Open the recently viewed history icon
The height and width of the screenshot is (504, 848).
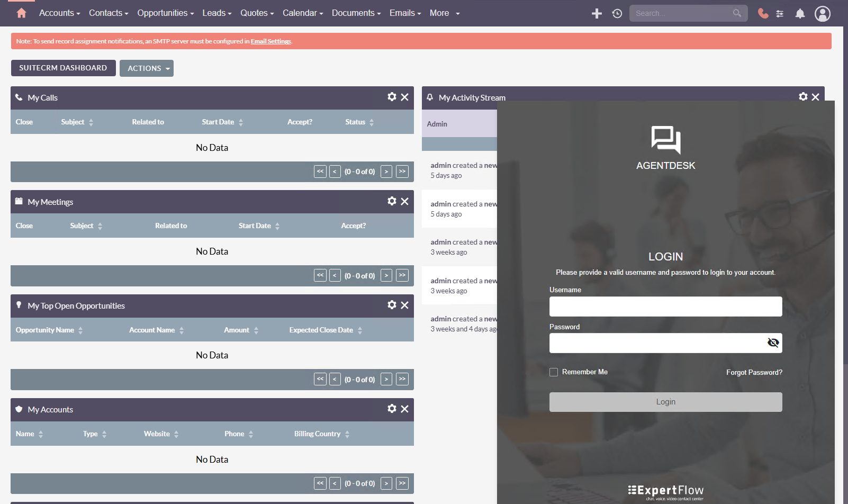click(617, 14)
